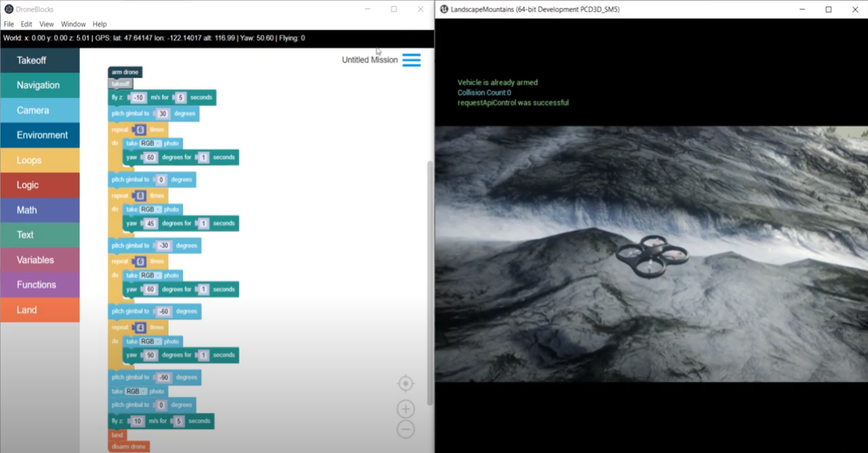This screenshot has width=868, height=453.
Task: Expand the Camera block category
Action: [39, 110]
